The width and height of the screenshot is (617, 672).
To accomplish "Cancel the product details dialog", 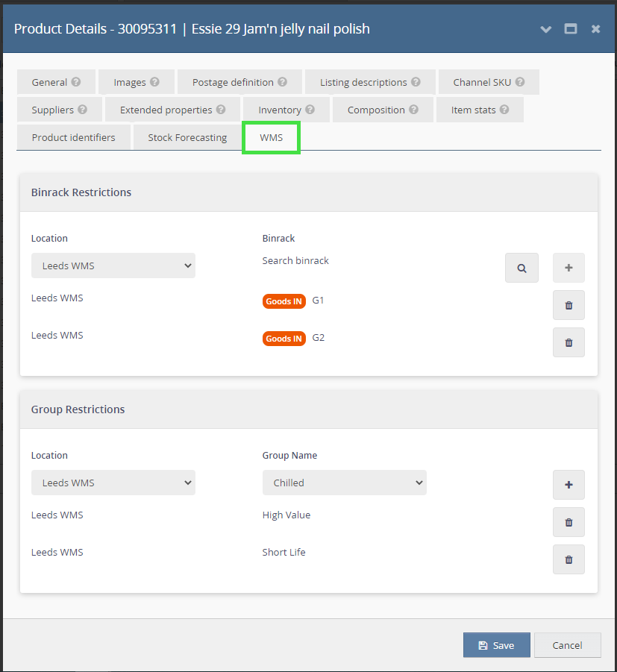I will (567, 645).
